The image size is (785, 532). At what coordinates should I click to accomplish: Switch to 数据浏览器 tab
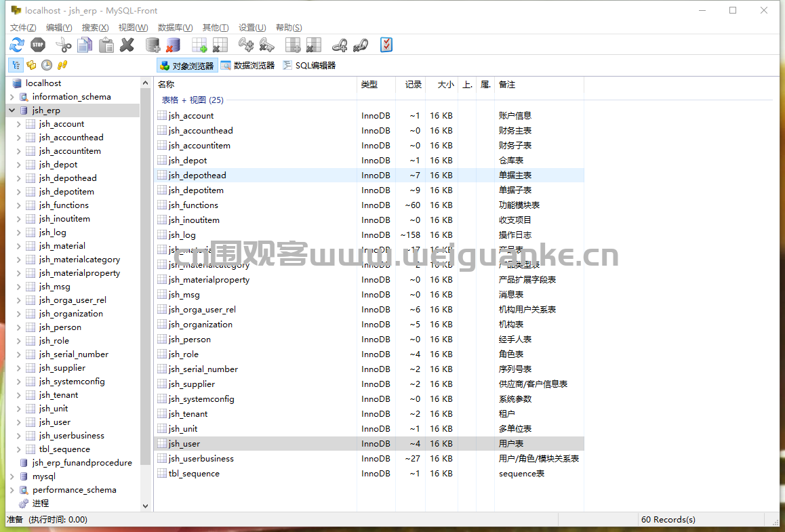click(x=248, y=66)
